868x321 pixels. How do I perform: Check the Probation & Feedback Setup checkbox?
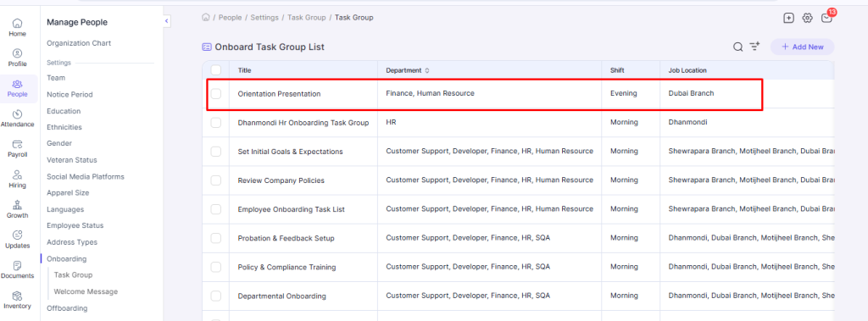click(x=216, y=238)
